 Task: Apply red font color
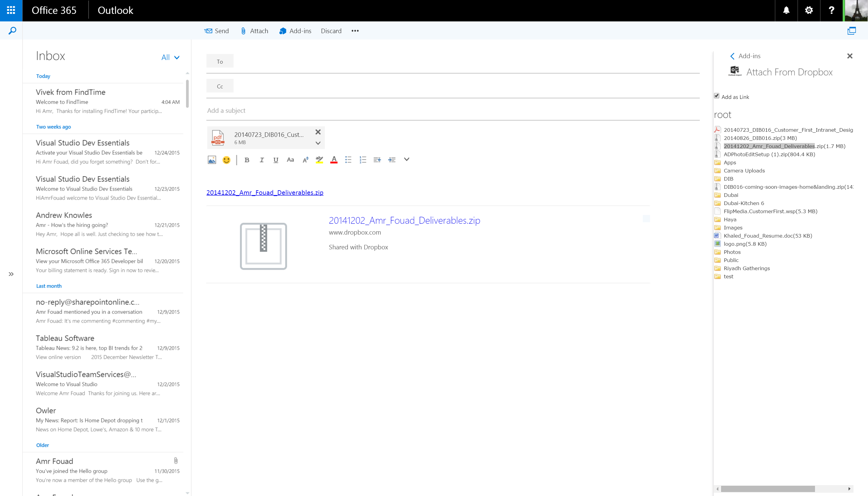pos(334,160)
